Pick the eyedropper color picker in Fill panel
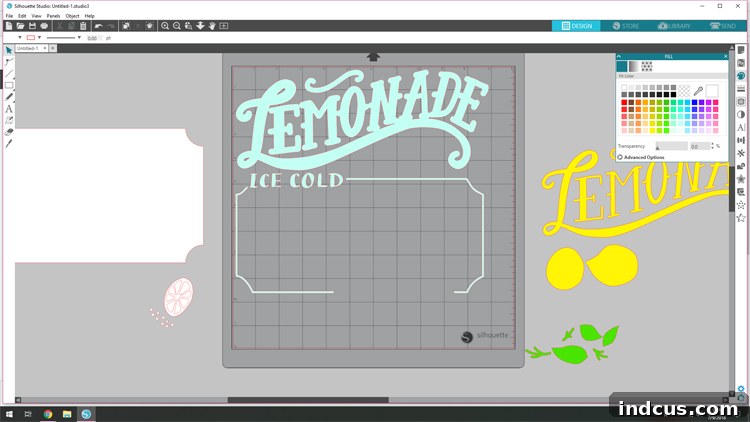 [698, 91]
